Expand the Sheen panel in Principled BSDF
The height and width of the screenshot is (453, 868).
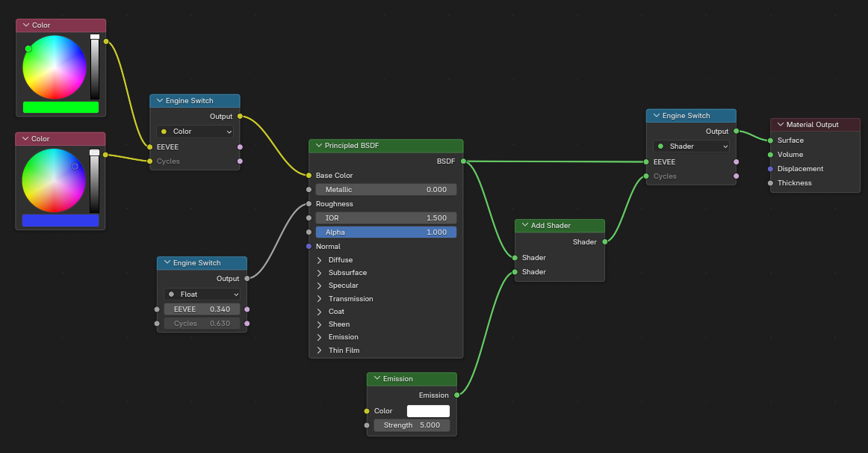point(320,324)
